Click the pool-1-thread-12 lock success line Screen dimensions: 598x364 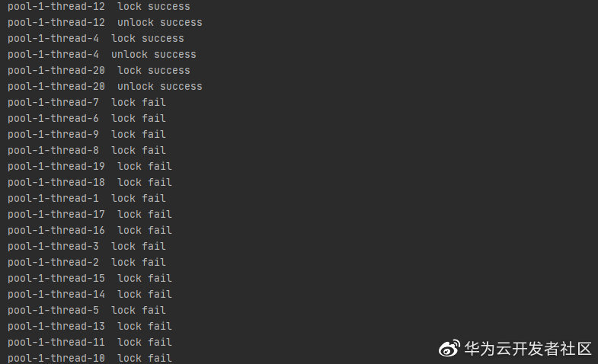click(x=99, y=7)
